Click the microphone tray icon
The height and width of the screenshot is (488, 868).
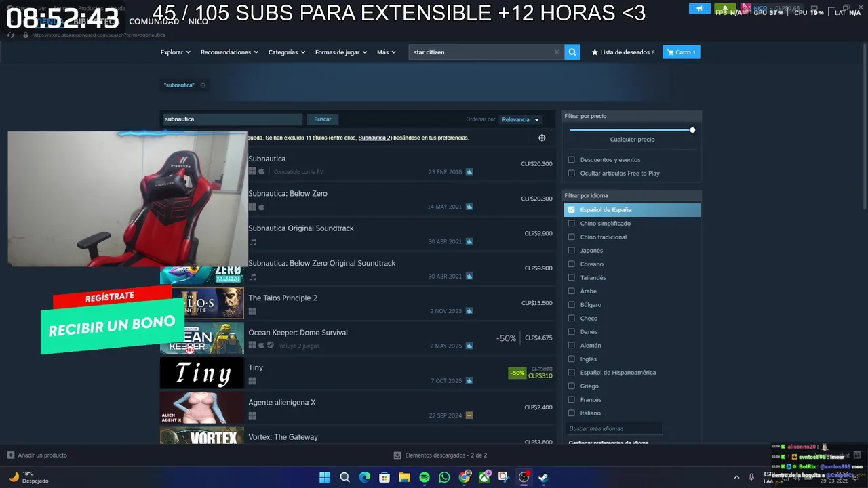(751, 477)
